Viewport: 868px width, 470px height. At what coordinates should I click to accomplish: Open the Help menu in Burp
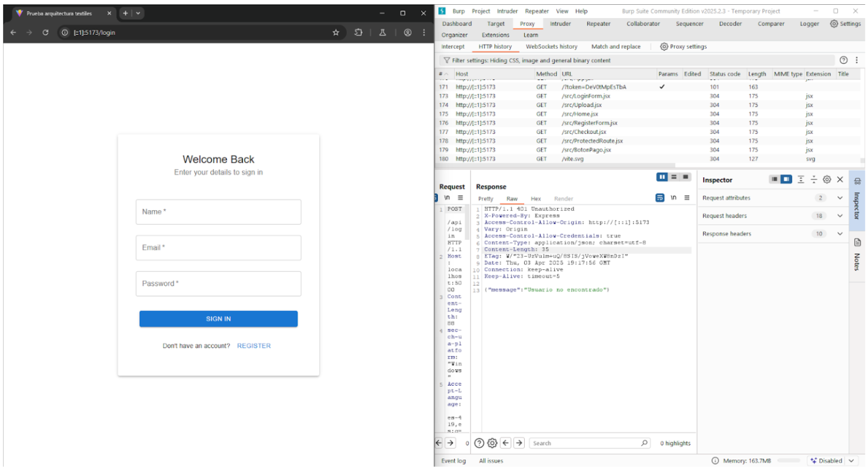[581, 11]
